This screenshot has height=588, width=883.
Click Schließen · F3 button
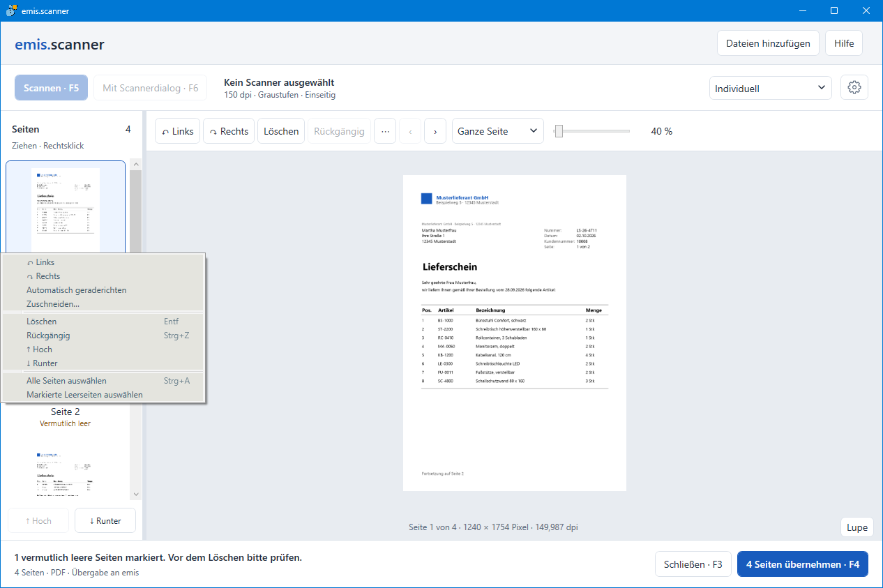pyautogui.click(x=693, y=564)
